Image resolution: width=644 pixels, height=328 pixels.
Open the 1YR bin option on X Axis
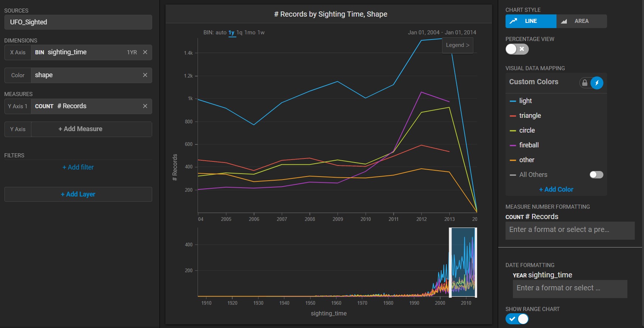tap(132, 52)
